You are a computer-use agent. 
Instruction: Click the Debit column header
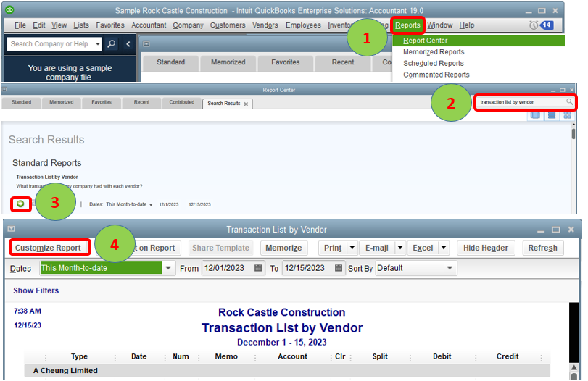pos(442,356)
